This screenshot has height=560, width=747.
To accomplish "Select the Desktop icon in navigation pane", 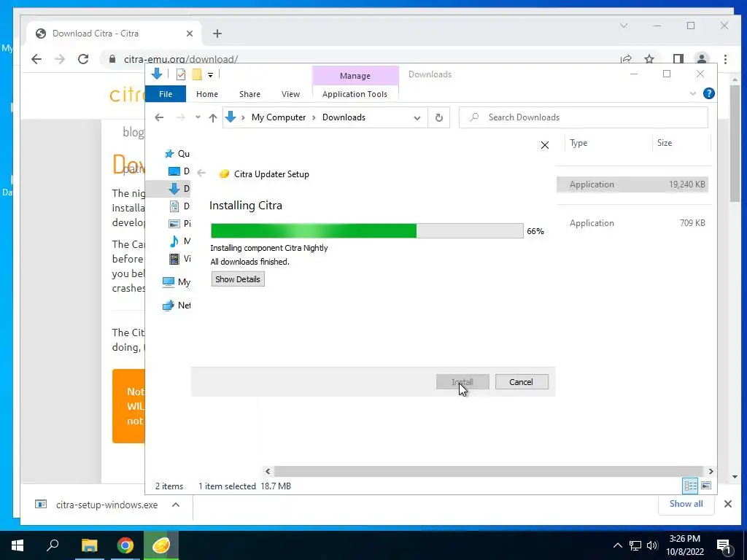I will click(174, 171).
